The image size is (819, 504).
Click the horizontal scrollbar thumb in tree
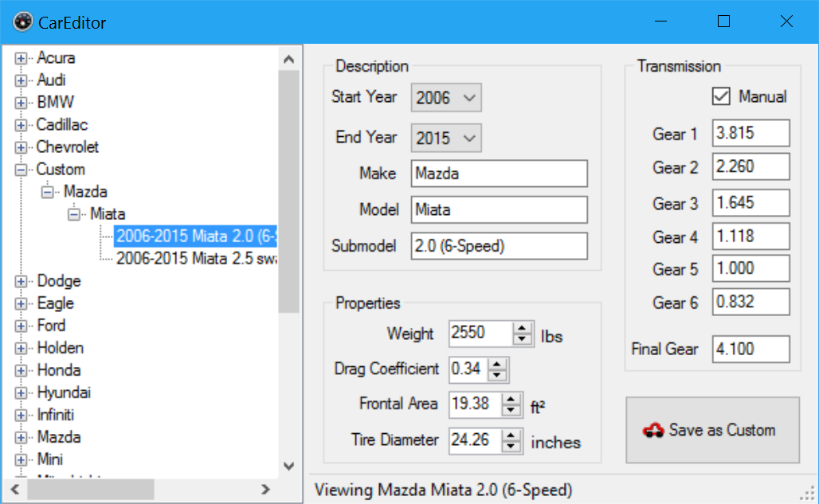point(90,490)
